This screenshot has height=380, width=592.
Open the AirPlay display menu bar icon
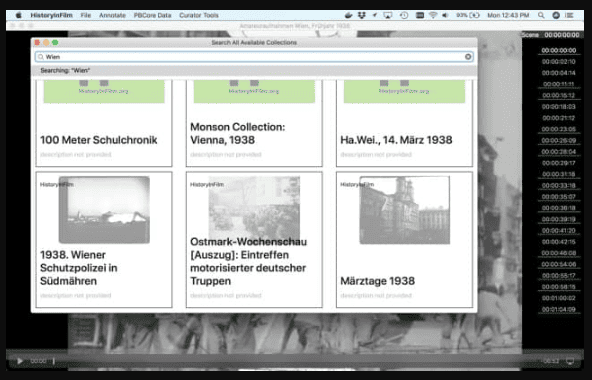click(x=388, y=15)
